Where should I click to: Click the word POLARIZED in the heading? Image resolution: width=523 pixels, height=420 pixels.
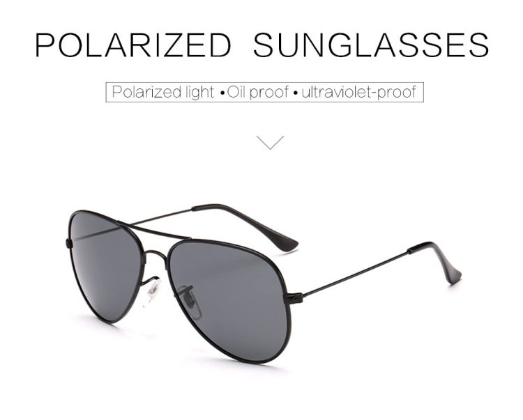point(133,45)
